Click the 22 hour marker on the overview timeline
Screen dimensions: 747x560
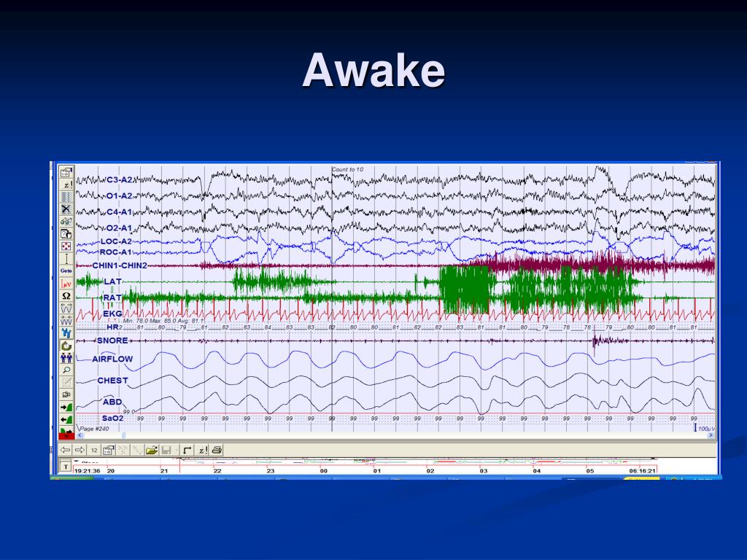[x=217, y=470]
